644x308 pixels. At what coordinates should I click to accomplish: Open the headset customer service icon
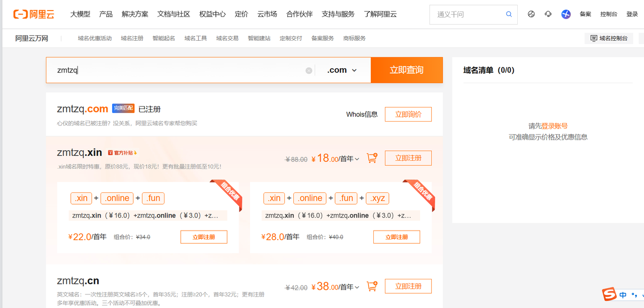(x=548, y=14)
